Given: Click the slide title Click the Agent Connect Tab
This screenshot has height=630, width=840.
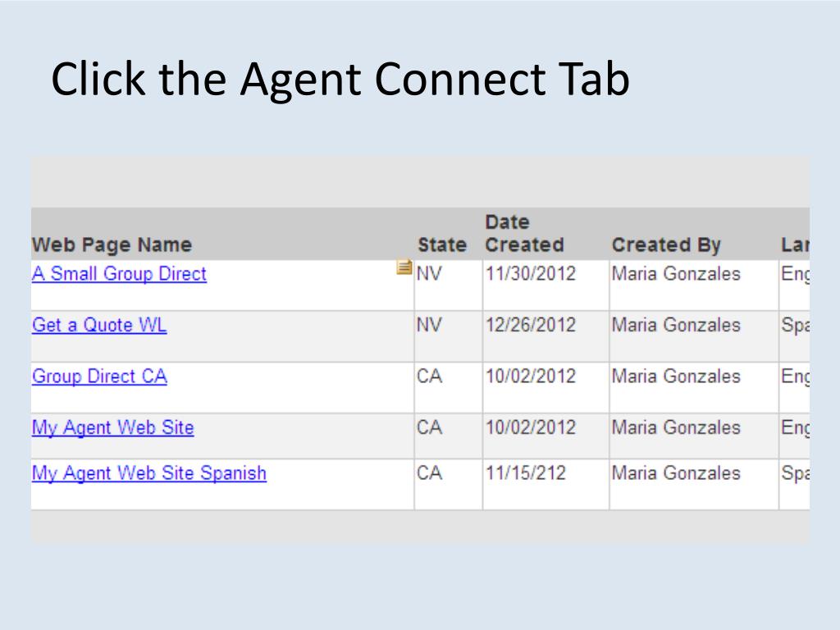Looking at the screenshot, I should [340, 79].
